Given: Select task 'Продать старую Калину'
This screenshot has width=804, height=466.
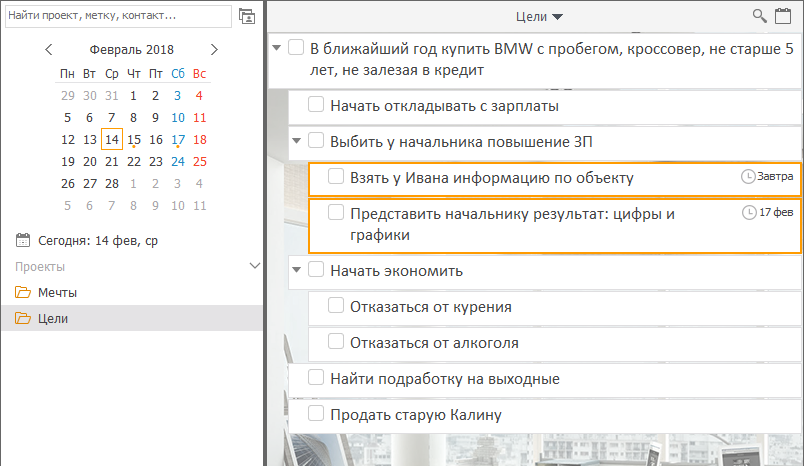Looking at the screenshot, I should 416,415.
